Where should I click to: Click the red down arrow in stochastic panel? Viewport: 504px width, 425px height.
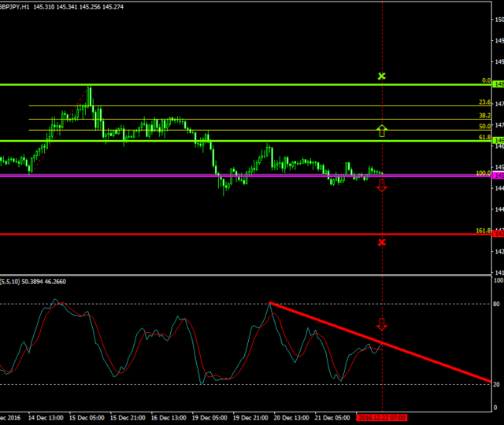pyautogui.click(x=382, y=324)
